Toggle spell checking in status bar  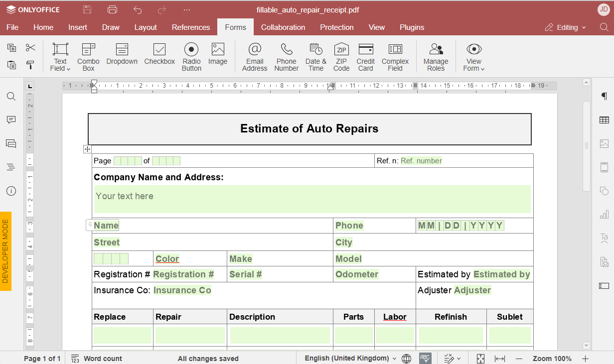pyautogui.click(x=425, y=358)
